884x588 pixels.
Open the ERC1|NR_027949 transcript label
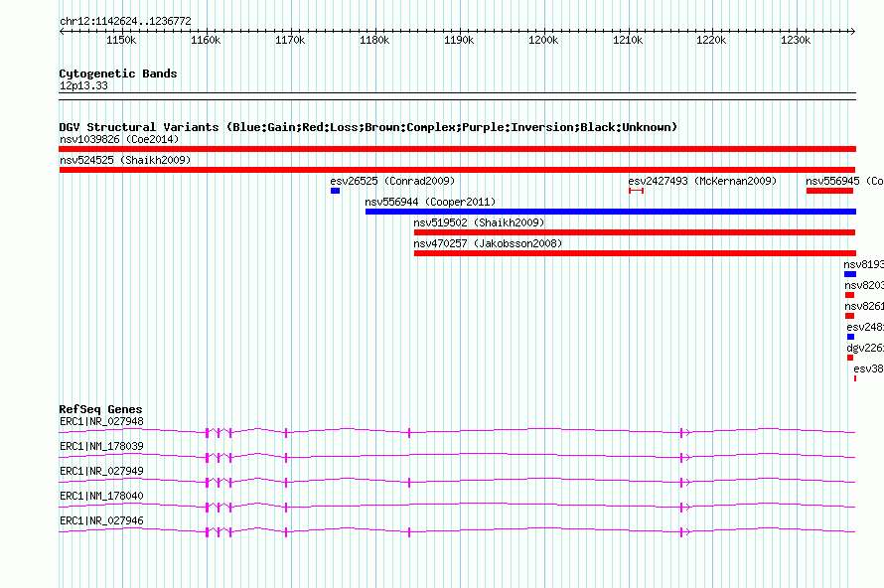click(x=101, y=472)
